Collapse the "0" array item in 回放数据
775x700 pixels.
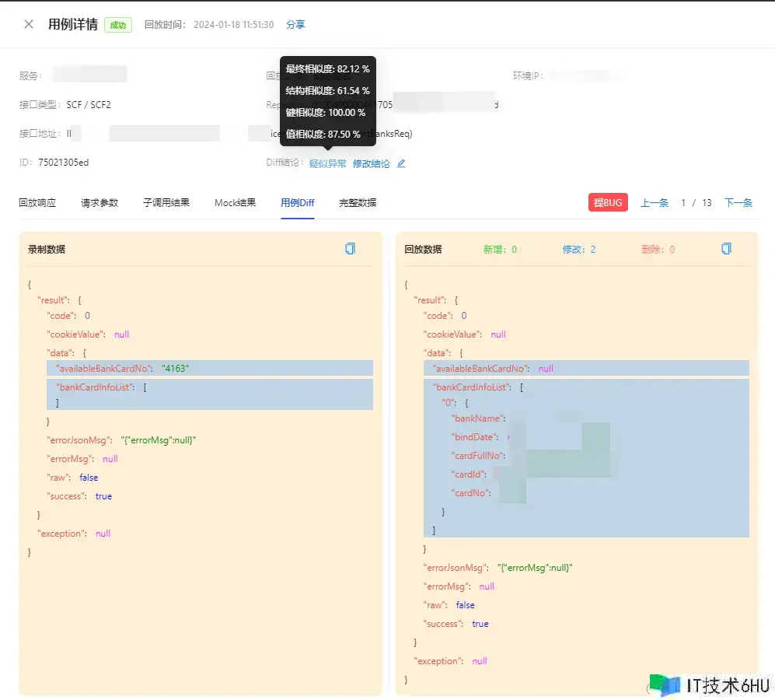(x=447, y=403)
